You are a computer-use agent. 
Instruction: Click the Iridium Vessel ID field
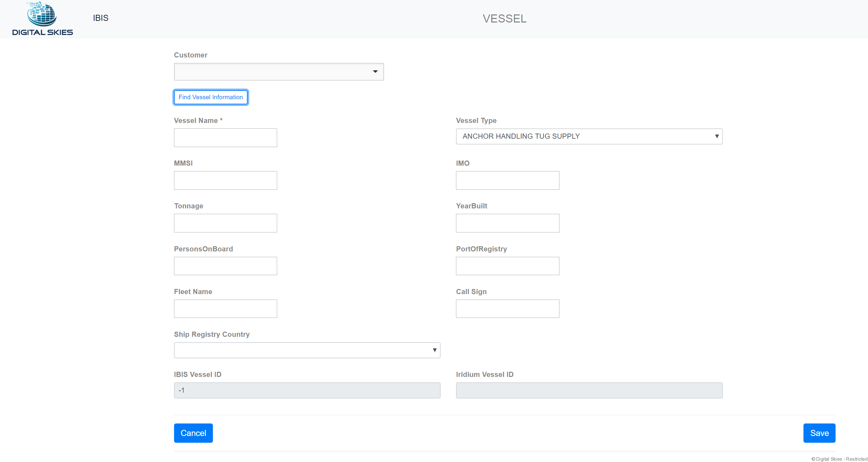point(589,390)
